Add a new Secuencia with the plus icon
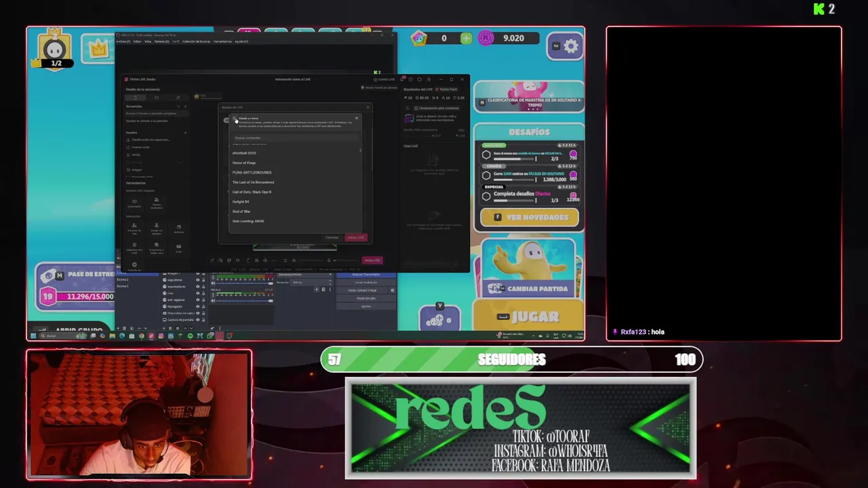868x488 pixels. point(185,106)
